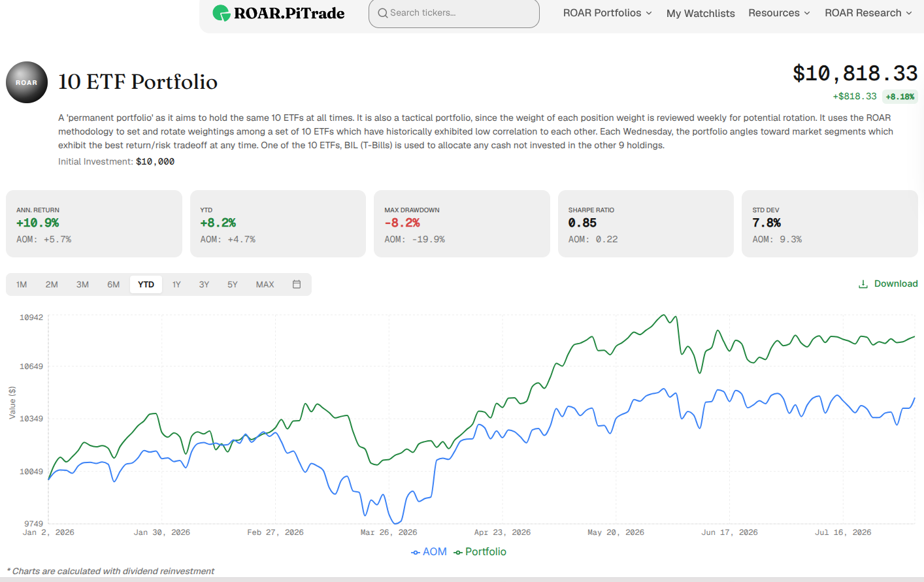The width and height of the screenshot is (924, 582).
Task: Click the +8.18% gain badge
Action: (x=900, y=97)
